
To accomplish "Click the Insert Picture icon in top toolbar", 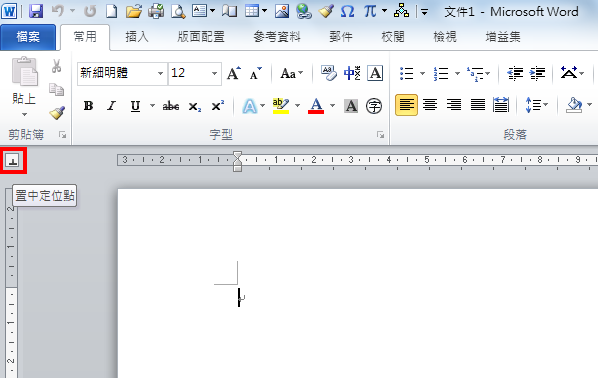I will pos(282,11).
